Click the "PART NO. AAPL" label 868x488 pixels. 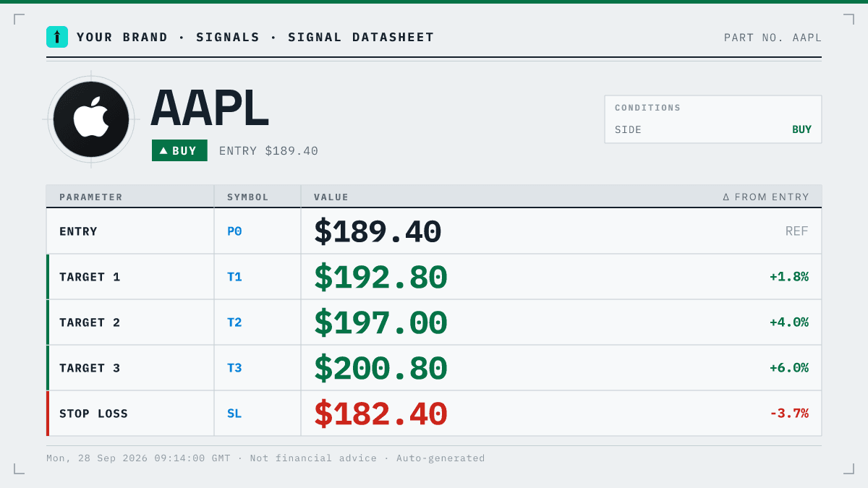(x=773, y=38)
